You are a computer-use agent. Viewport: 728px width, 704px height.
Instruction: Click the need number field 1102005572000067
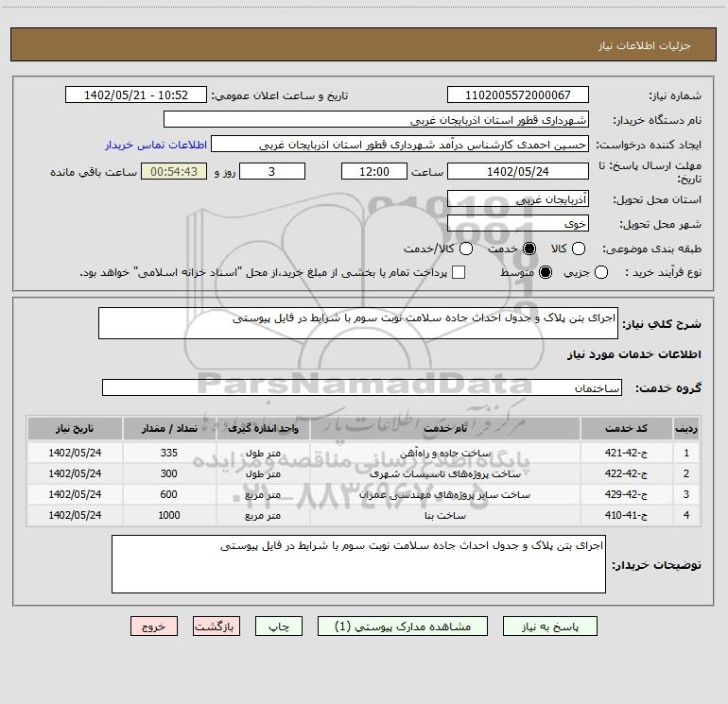click(518, 94)
